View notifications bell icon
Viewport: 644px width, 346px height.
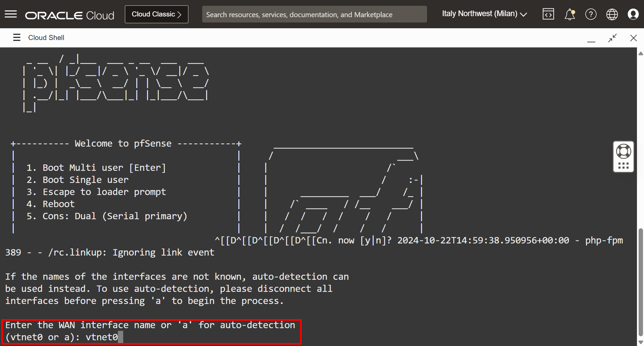[569, 14]
